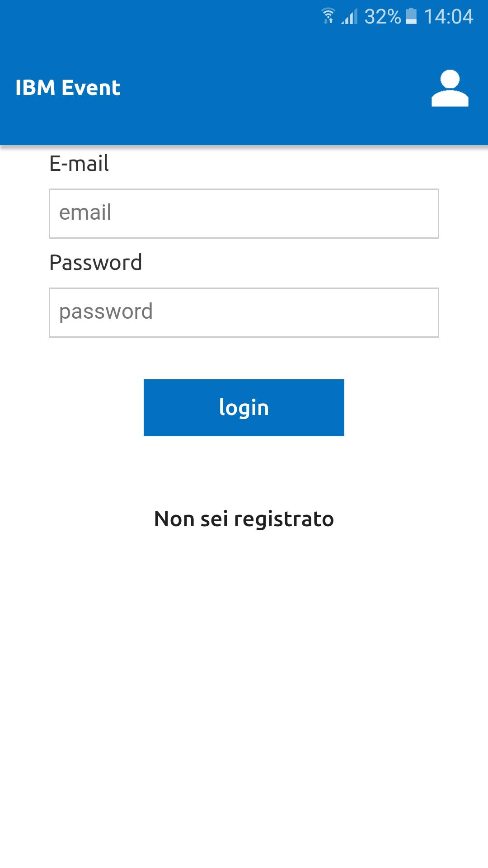Click the gray password placeholder text

coord(106,312)
